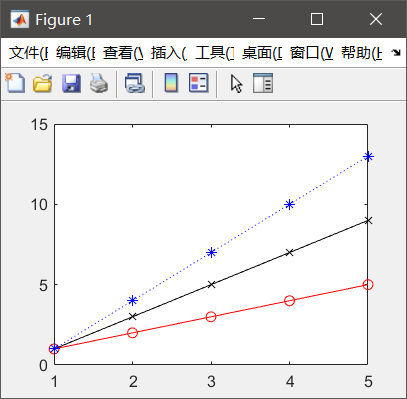407x399 pixels.
Task: Click the blue asterisk marker at x=2
Action: click(x=133, y=301)
